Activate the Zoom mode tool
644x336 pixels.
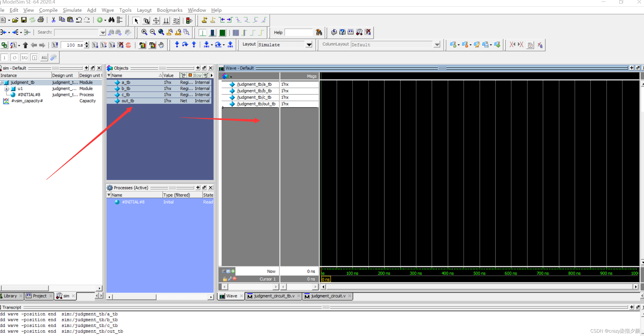pos(146,20)
